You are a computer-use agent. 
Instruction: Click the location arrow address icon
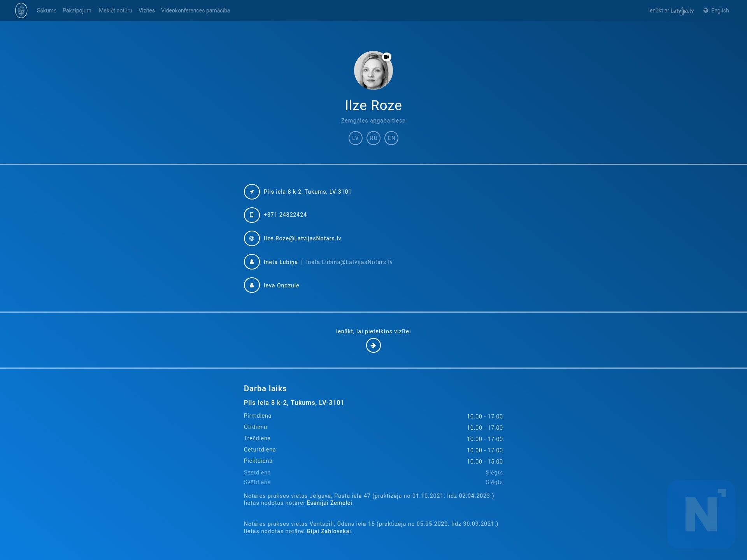point(252,192)
